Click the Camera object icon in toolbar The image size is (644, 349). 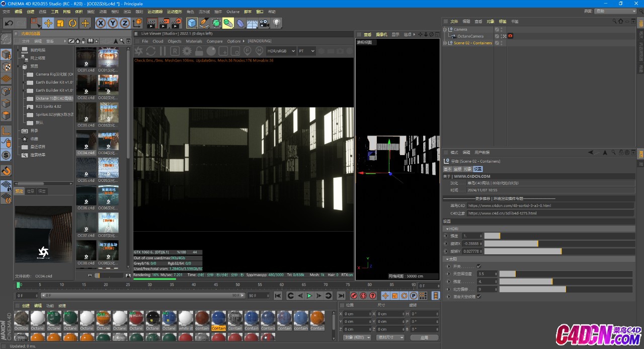click(x=264, y=23)
